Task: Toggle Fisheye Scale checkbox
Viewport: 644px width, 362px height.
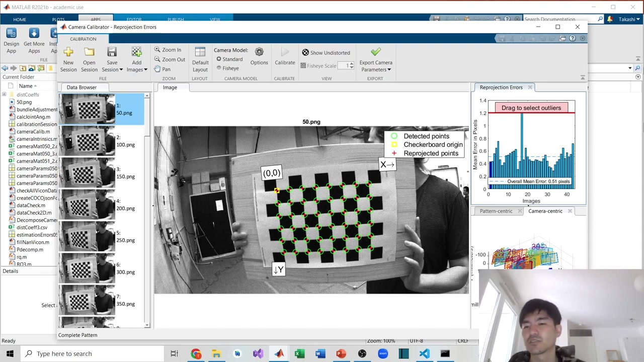Action: tap(303, 66)
